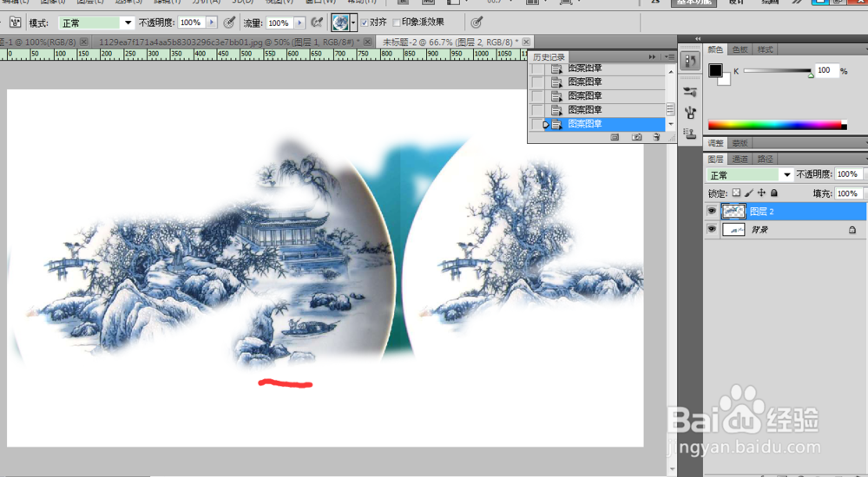Click the 背景 layer thumbnail
The height and width of the screenshot is (477, 868).
[733, 229]
